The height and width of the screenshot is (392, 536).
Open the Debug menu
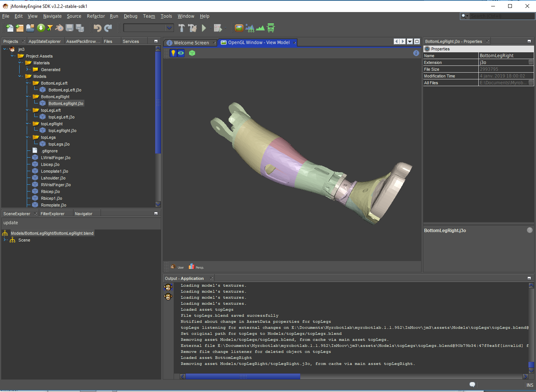130,16
